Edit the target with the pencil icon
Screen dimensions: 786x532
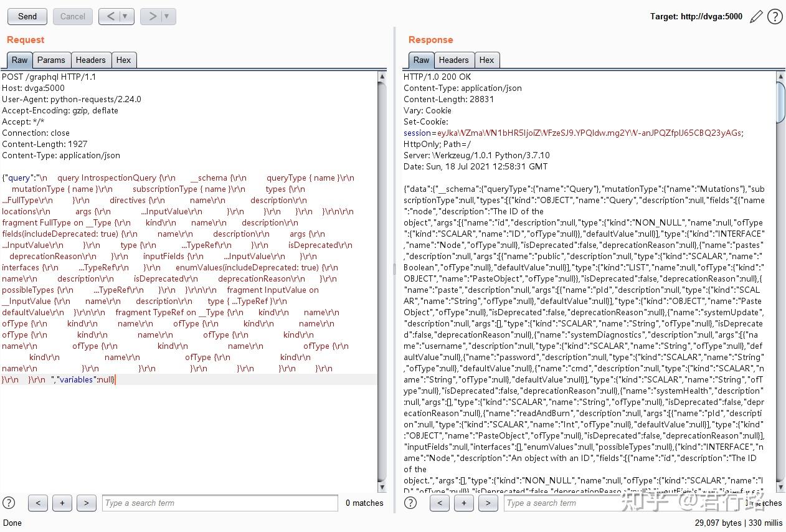pyautogui.click(x=756, y=17)
